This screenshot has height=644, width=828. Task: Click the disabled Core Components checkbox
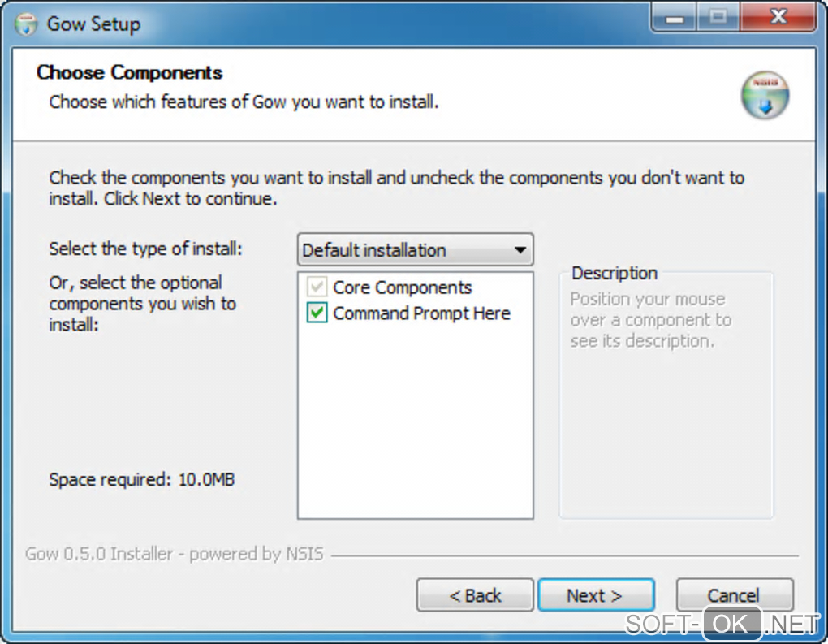coord(317,287)
